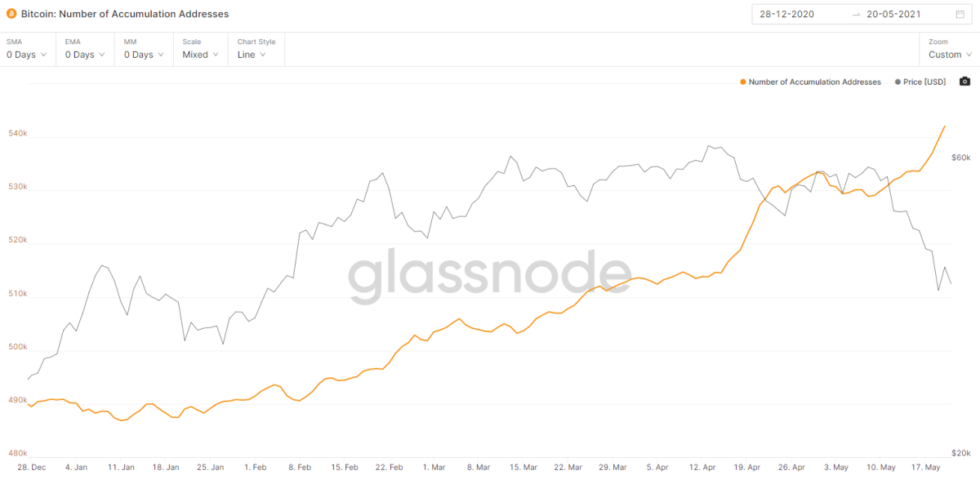Click the gray Price legend dot
The width and height of the screenshot is (980, 484).
[899, 82]
